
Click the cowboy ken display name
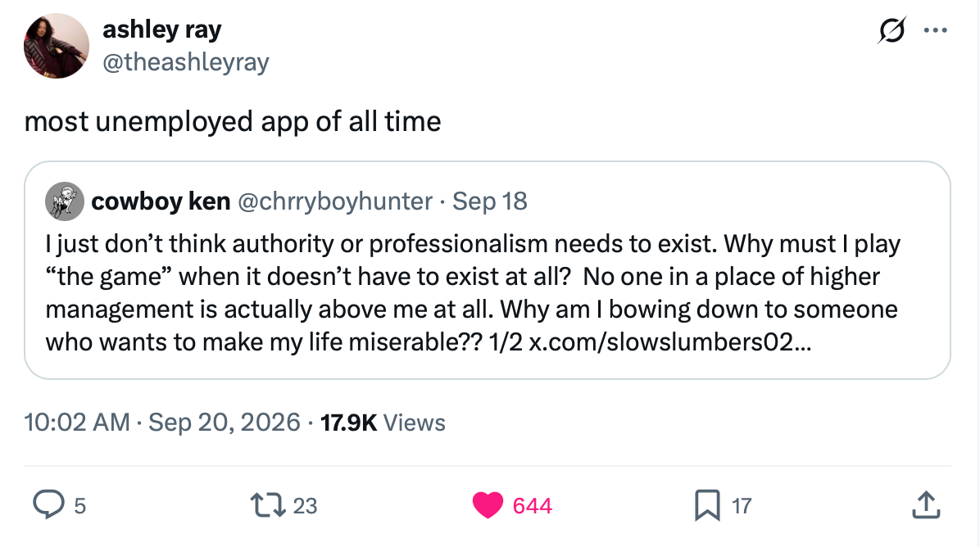(161, 201)
